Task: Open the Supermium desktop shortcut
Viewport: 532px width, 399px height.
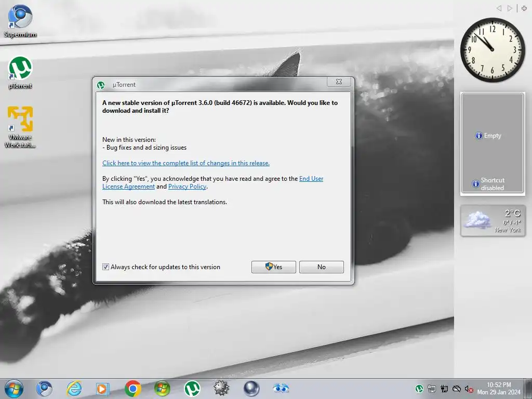Action: tap(20, 21)
